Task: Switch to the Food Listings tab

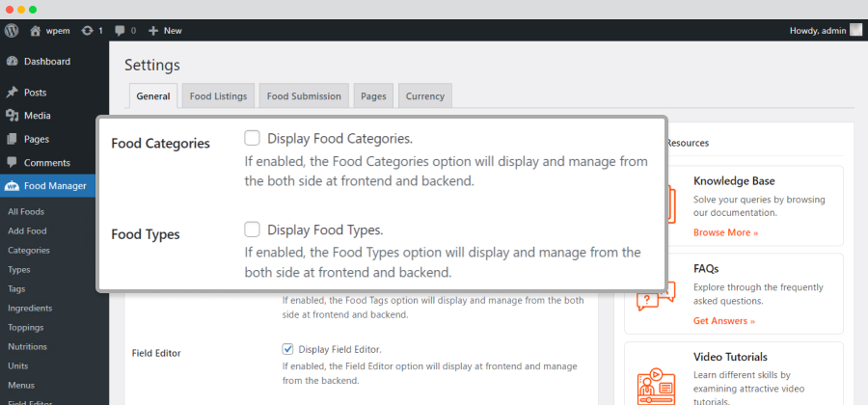Action: coord(218,95)
